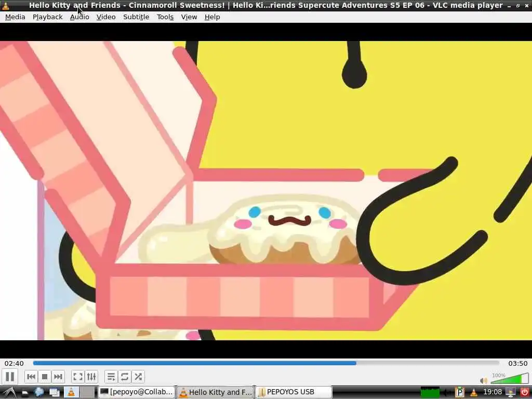Toggle fullscreen video mode
The width and height of the screenshot is (532, 399).
coord(78,377)
